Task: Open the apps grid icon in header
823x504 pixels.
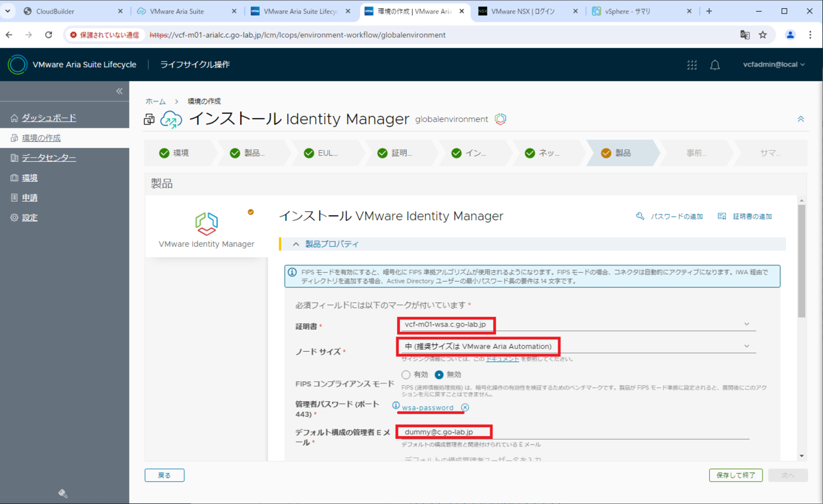Action: coord(691,64)
